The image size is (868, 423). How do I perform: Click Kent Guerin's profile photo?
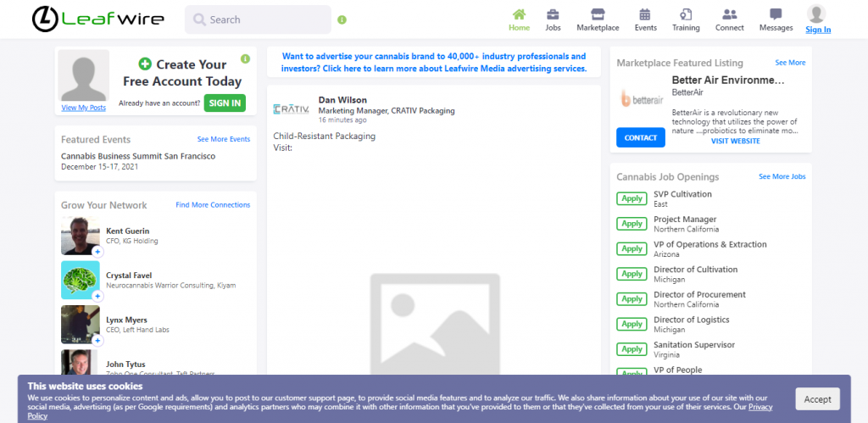coord(81,236)
